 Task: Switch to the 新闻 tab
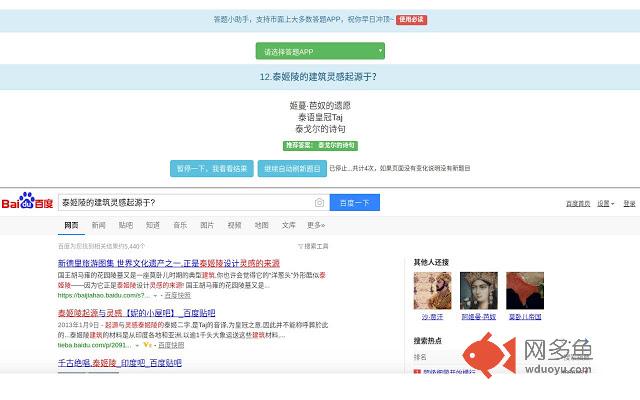point(98,225)
